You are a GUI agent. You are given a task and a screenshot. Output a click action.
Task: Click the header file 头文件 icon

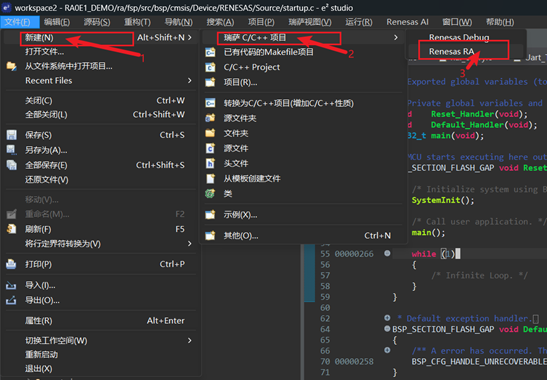pyautogui.click(x=210, y=163)
